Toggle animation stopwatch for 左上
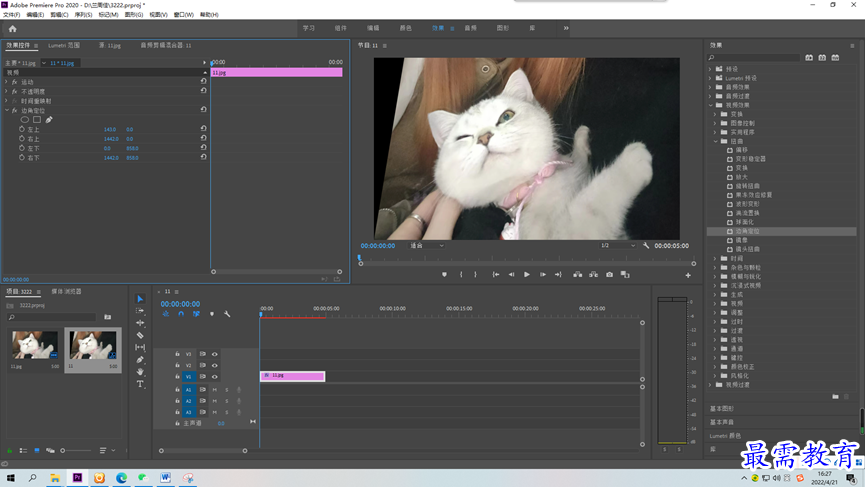865x487 pixels. pos(22,129)
